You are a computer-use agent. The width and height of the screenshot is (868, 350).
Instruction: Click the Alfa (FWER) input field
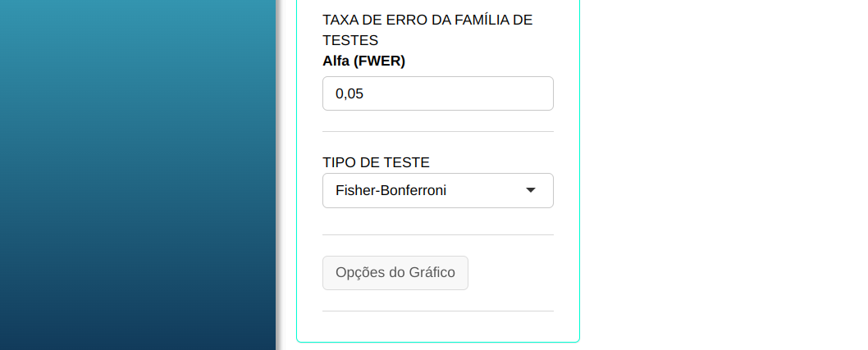pyautogui.click(x=437, y=93)
